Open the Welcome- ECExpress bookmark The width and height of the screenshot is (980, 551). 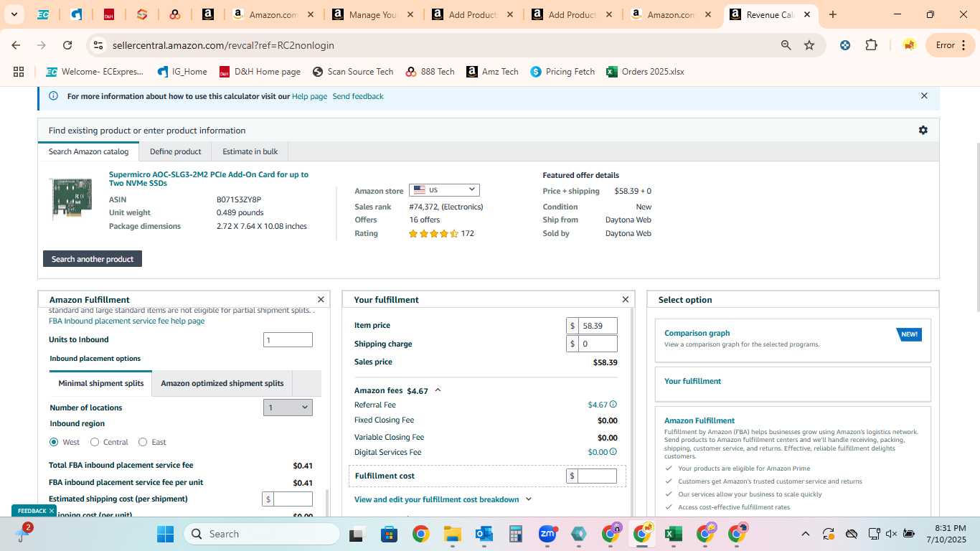(95, 72)
